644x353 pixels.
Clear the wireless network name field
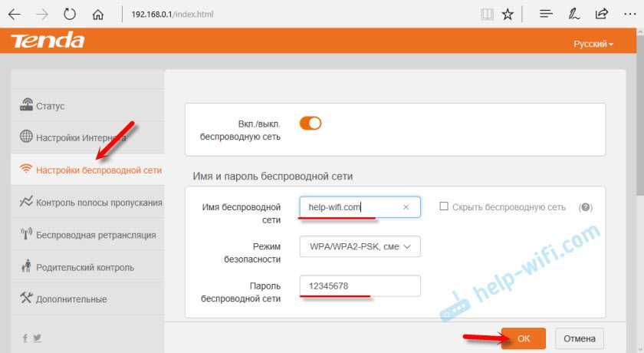pos(406,207)
